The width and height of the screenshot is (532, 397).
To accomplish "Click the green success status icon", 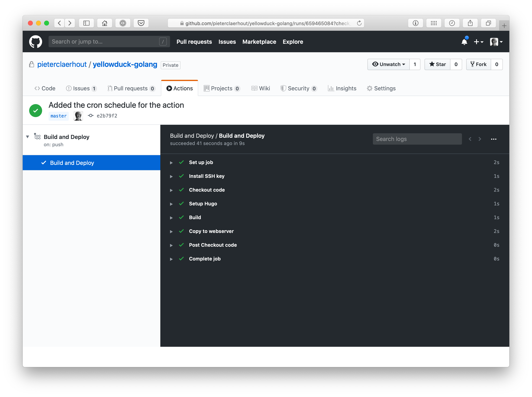I will click(x=36, y=110).
